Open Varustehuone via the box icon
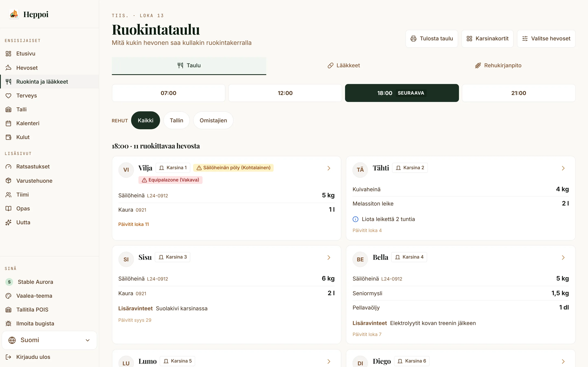Image resolution: width=588 pixels, height=367 pixels. (x=9, y=181)
